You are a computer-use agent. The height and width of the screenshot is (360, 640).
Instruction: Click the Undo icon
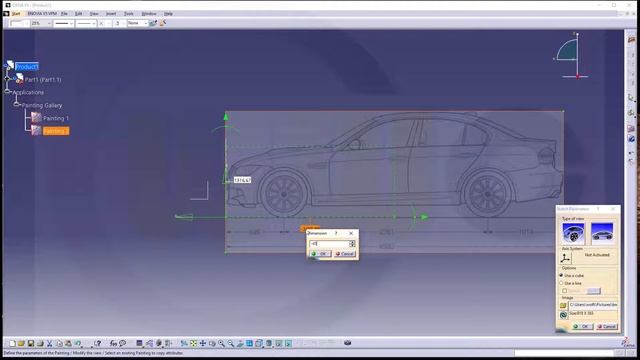point(78,344)
